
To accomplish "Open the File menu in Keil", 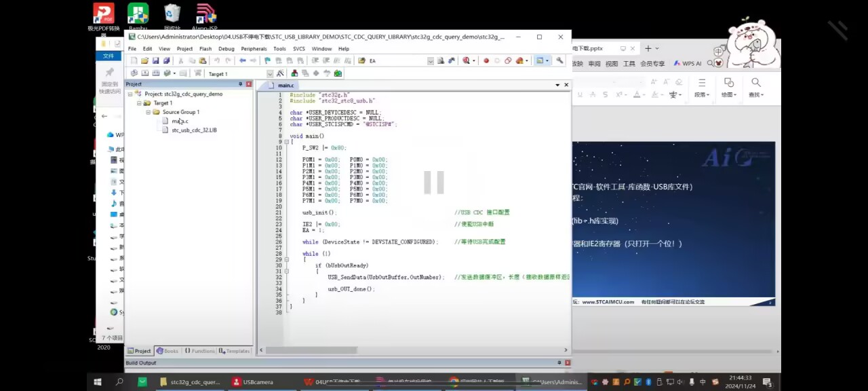I will [x=132, y=49].
